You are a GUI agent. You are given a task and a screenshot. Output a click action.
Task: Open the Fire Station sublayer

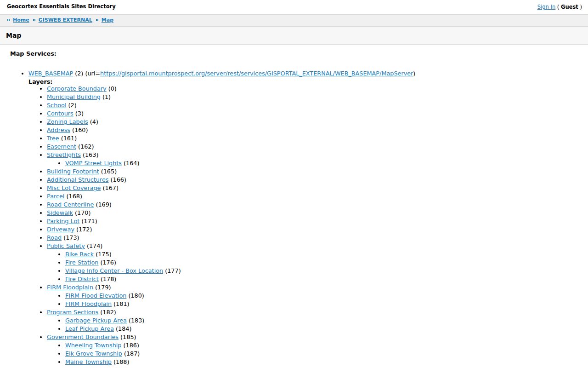(x=82, y=263)
